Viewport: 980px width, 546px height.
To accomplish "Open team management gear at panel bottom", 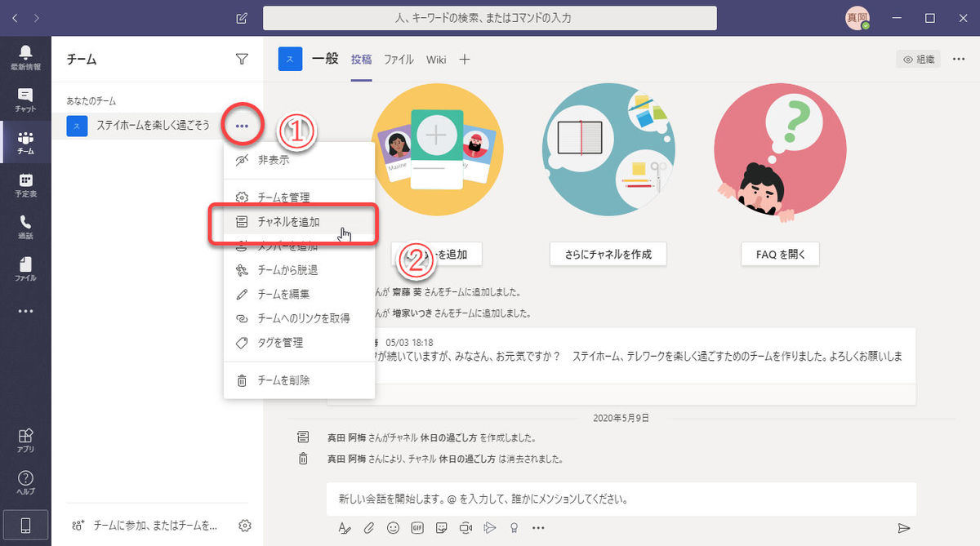I will 244,526.
